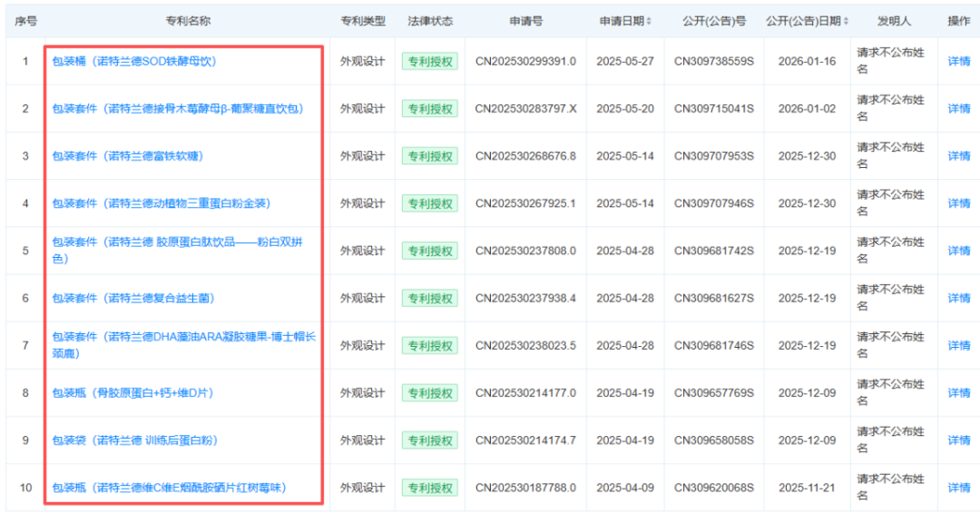
Task: Open patent link 包装瓶（骨胶原蛋白+钙+维D片）
Action: click(x=132, y=392)
